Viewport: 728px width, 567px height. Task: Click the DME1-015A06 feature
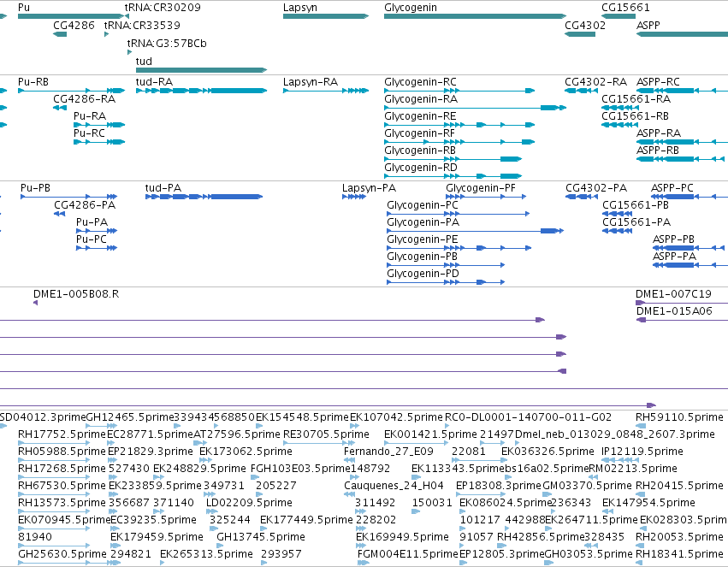(x=682, y=320)
